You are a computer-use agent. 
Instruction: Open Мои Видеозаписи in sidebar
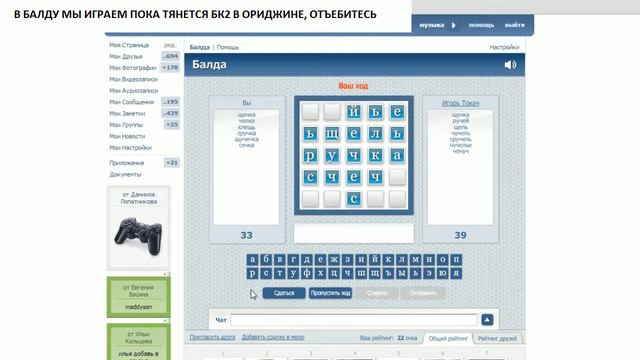(x=133, y=79)
